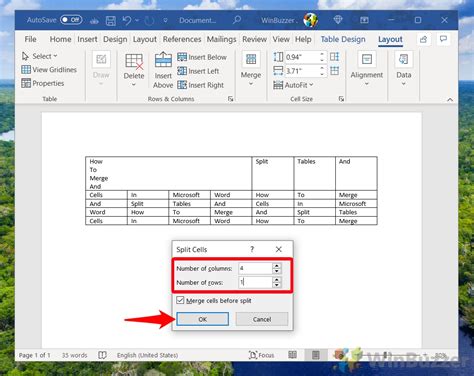Image resolution: width=474 pixels, height=376 pixels.
Task: Click the Number of rows spinner
Action: (x=277, y=282)
